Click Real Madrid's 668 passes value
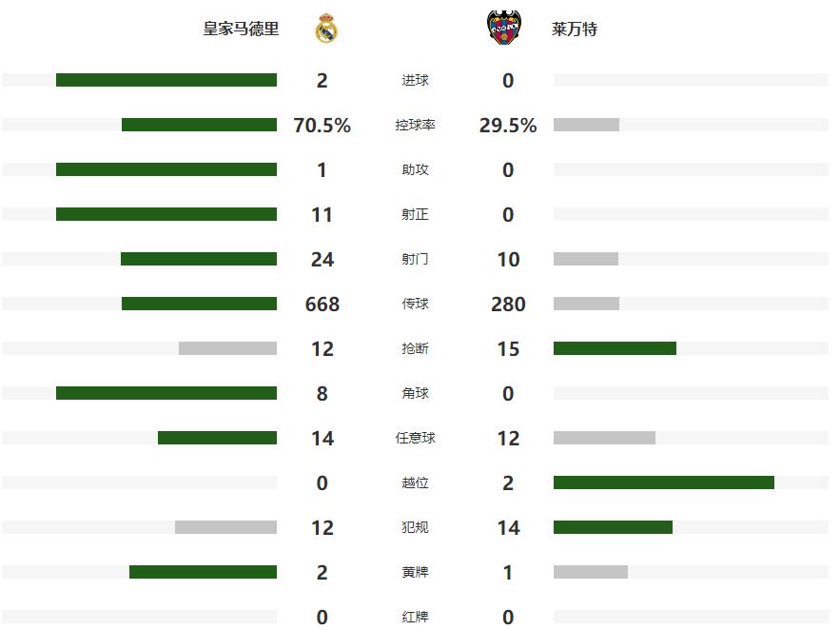This screenshot has width=840, height=630. [322, 305]
